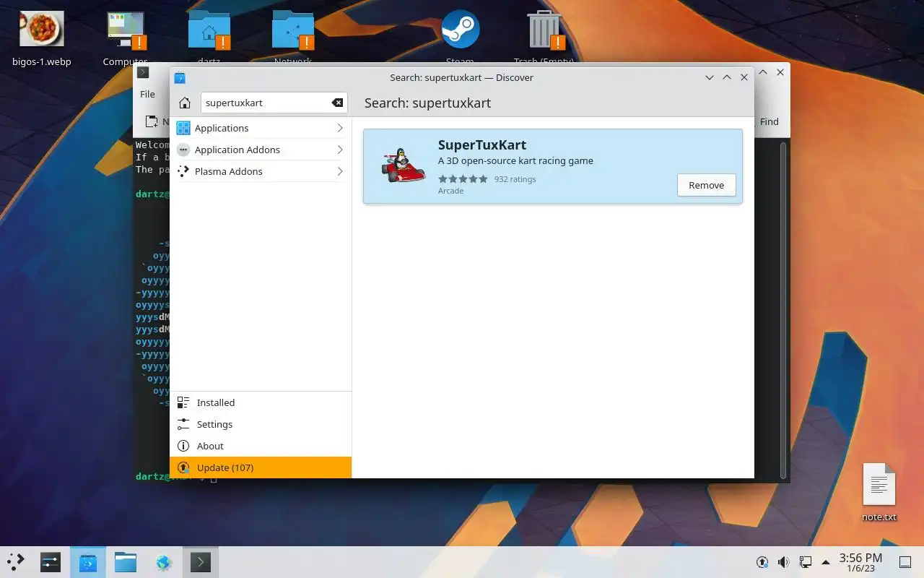Click the Arcade category label
The width and height of the screenshot is (924, 578).
450,191
